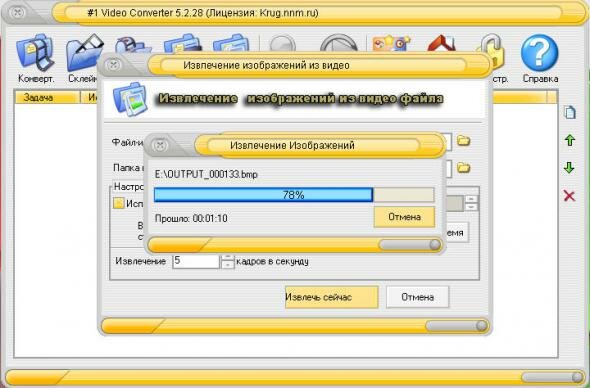
Task: Decrease frames per second with down spinner
Action: coord(227,265)
